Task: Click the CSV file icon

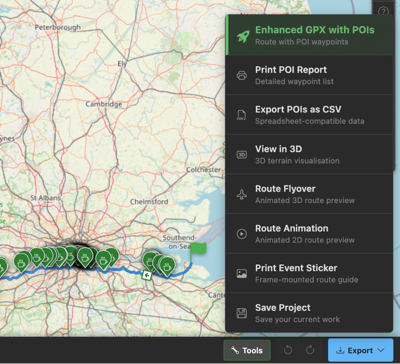Action: 241,115
